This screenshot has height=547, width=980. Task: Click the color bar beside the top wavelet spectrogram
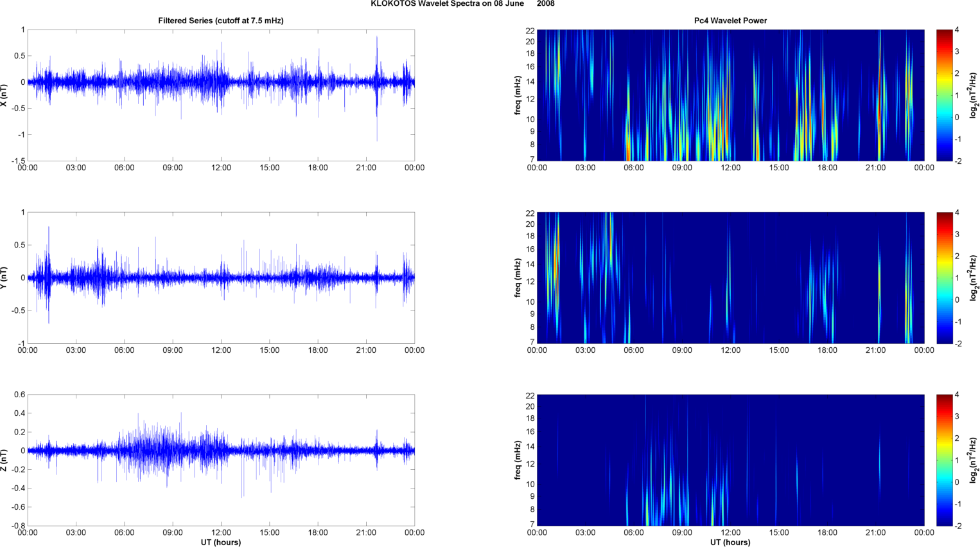pyautogui.click(x=944, y=95)
